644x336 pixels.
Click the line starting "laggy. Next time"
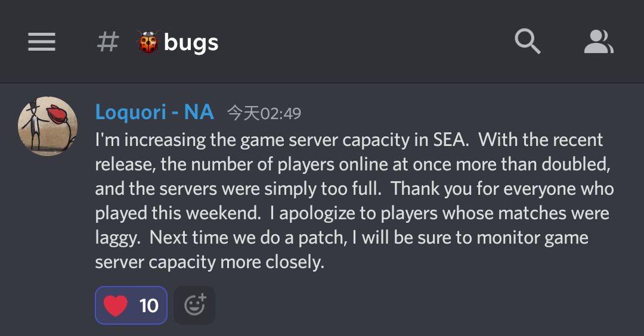pyautogui.click(x=342, y=238)
